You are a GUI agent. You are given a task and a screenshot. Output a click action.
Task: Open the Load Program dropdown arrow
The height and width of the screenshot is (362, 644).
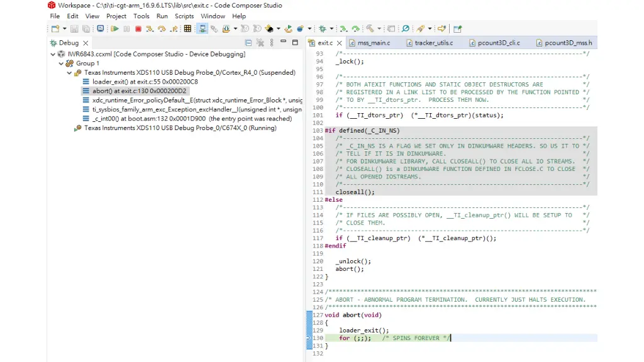(x=235, y=29)
